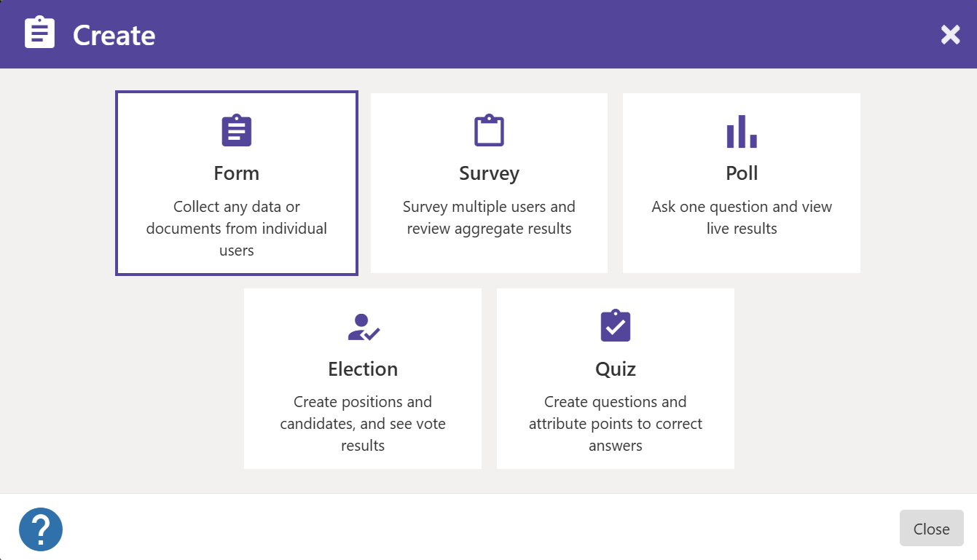The image size is (977, 560).
Task: Choose the Quiz heading
Action: 616,369
